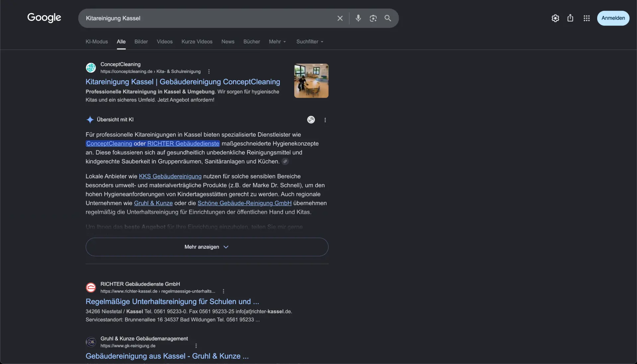Start voice search with microphone icon

coord(358,18)
